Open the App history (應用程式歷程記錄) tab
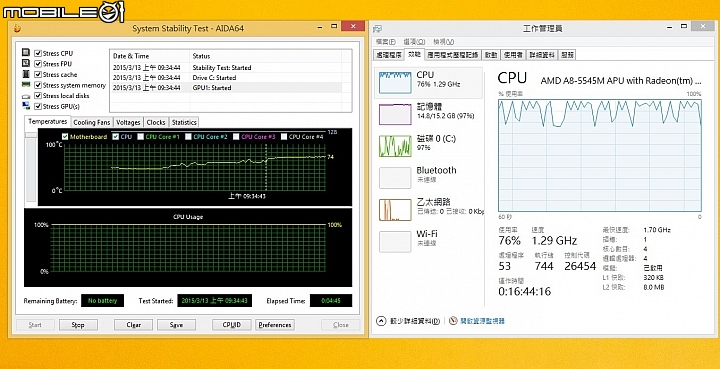Screen dimensions: 720x369 [453, 55]
